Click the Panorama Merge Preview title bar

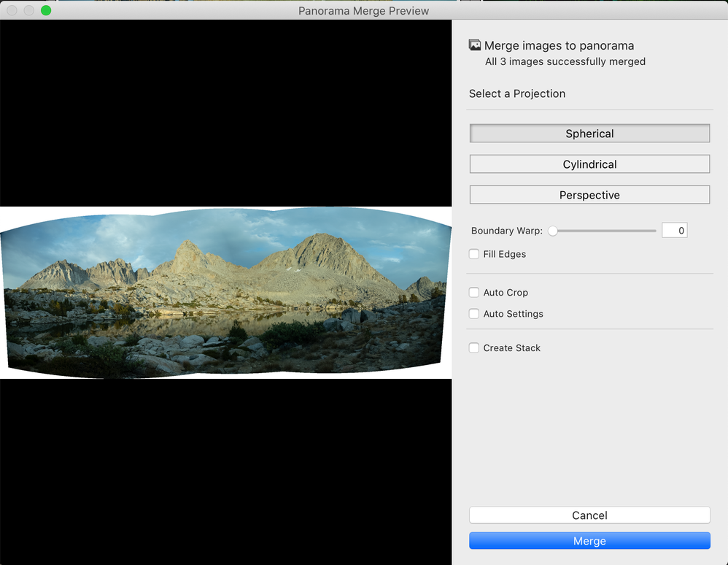tap(363, 10)
